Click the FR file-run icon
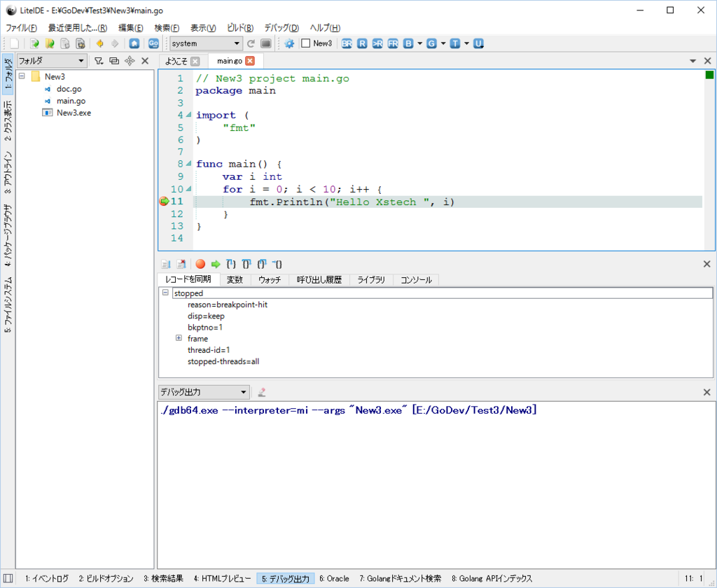This screenshot has width=717, height=588. 393,43
